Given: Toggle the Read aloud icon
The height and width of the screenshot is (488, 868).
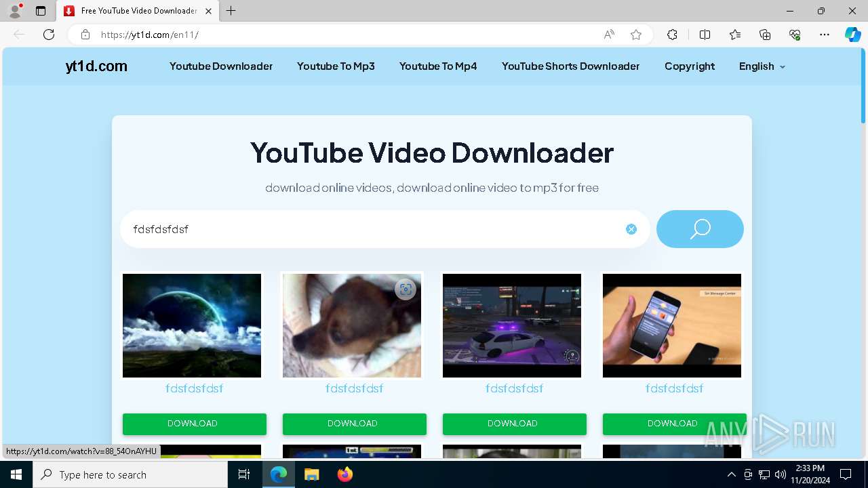Looking at the screenshot, I should click(x=609, y=35).
